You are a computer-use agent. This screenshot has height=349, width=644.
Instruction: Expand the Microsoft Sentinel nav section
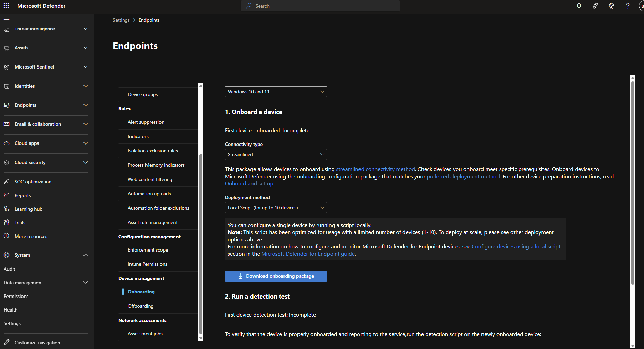[x=86, y=67]
